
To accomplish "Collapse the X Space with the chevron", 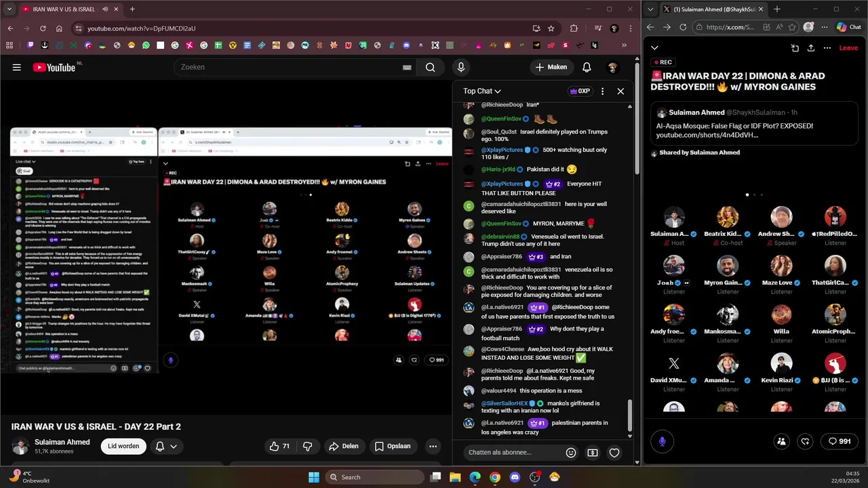I will [654, 48].
